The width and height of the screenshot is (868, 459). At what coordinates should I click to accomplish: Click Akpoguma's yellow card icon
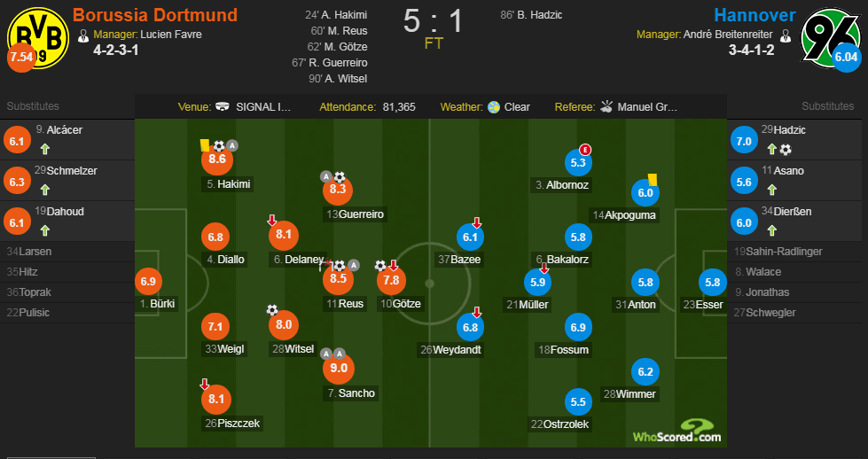[652, 180]
